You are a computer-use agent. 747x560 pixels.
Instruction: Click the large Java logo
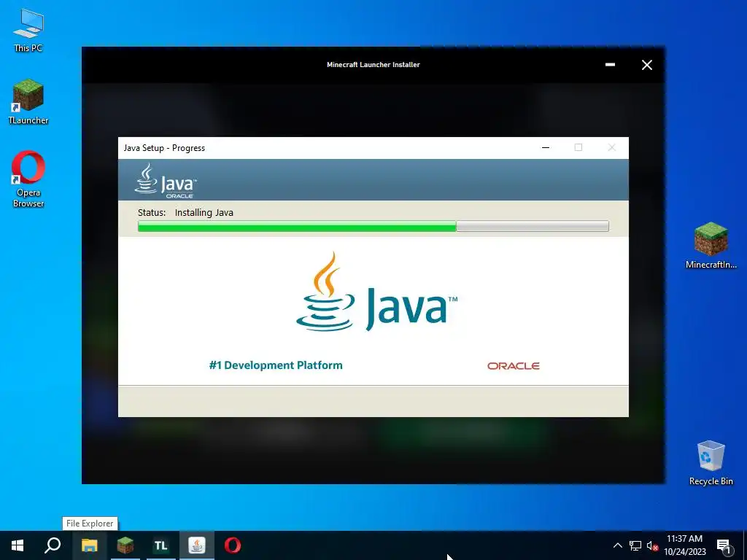[x=376, y=292]
